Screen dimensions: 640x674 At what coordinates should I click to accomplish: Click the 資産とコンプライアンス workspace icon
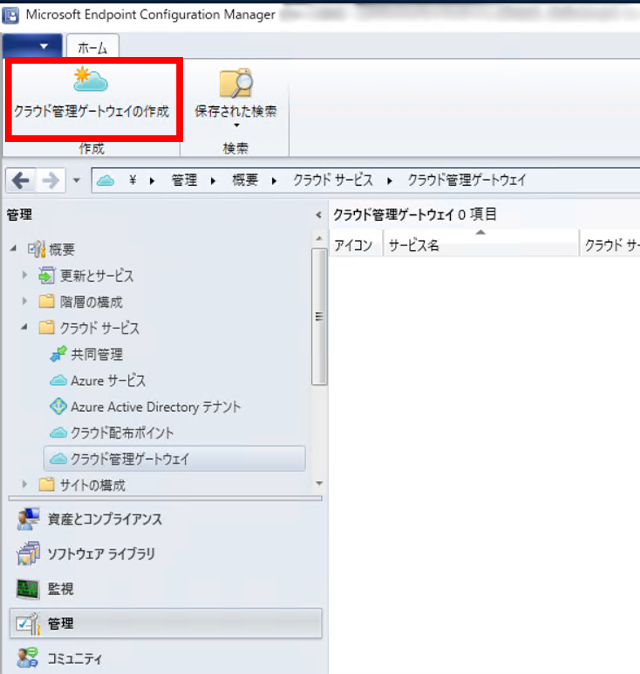coord(28,519)
